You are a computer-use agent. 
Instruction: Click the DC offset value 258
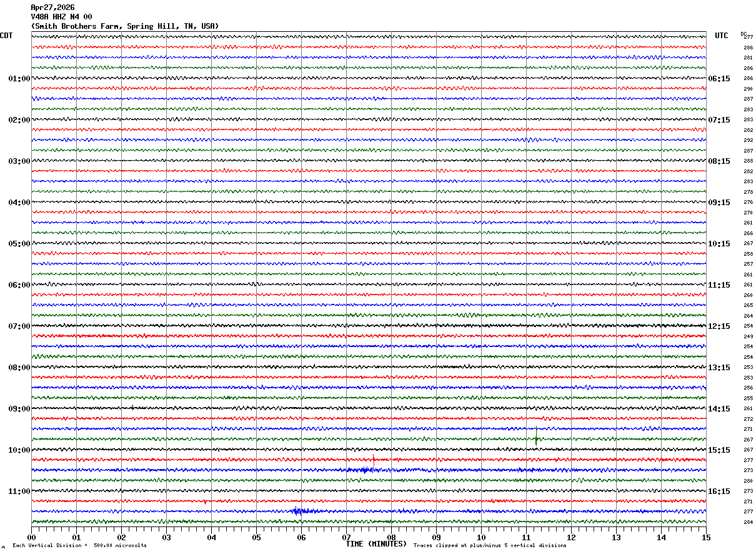[748, 254]
